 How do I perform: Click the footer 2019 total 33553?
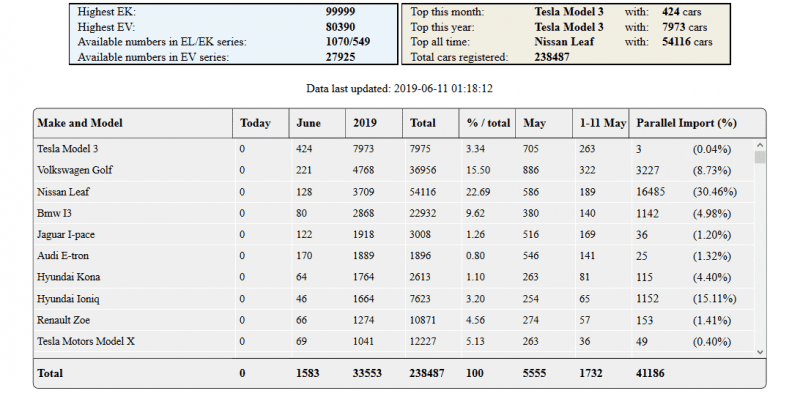(367, 373)
